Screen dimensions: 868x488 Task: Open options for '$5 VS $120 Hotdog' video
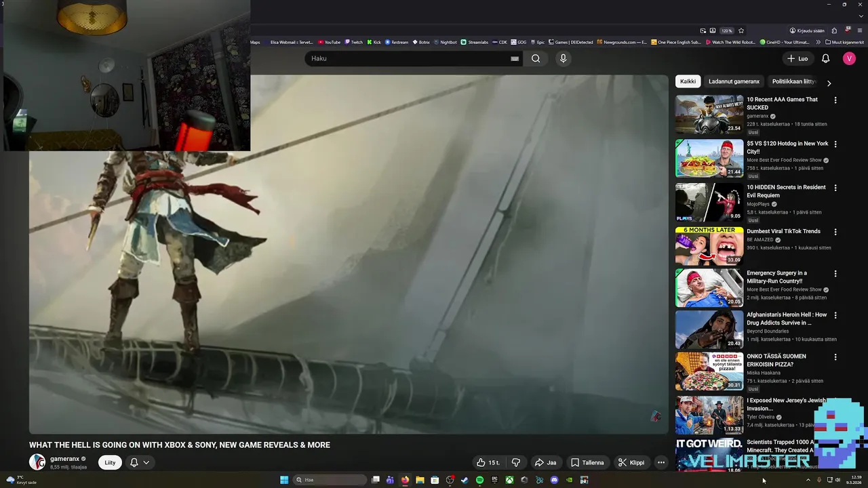(835, 144)
